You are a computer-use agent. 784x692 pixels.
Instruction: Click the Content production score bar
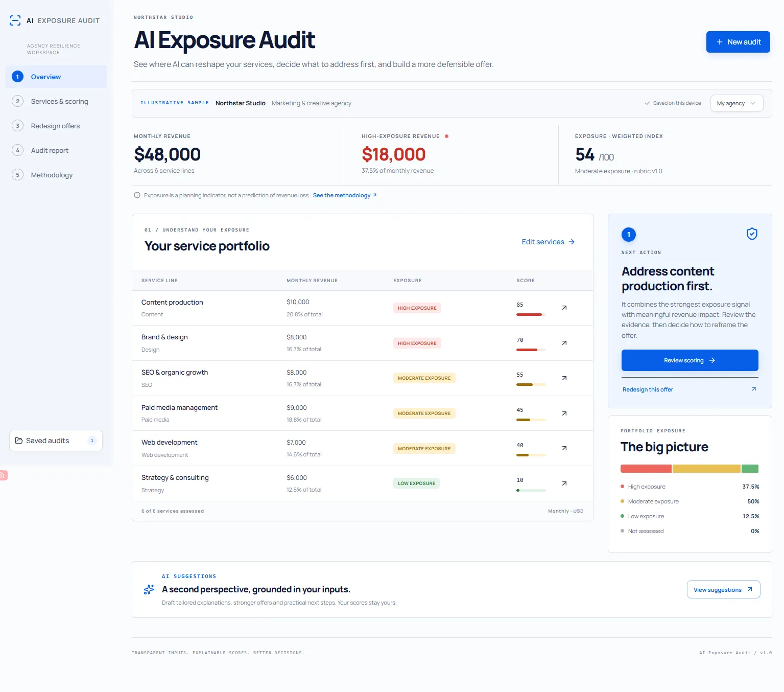pos(531,314)
